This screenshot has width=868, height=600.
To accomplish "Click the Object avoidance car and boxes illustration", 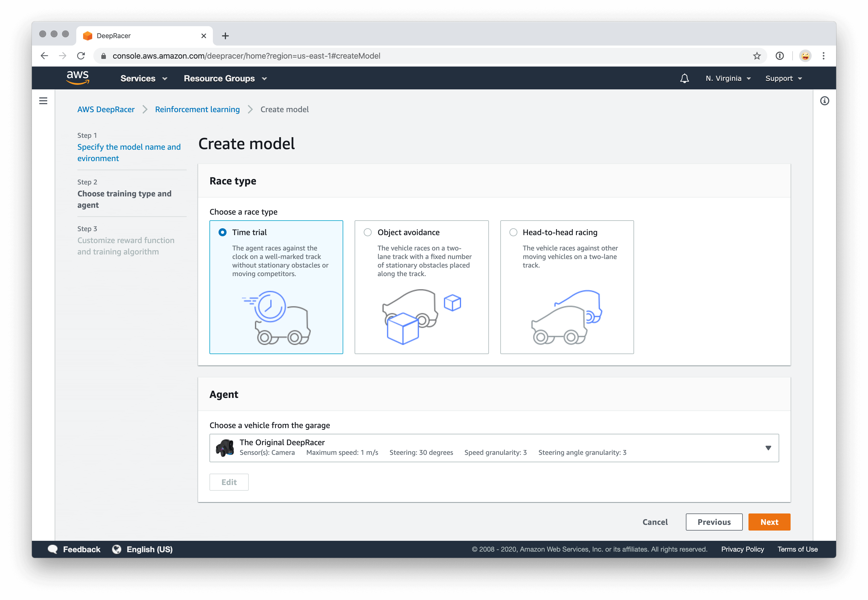I will coord(421,317).
